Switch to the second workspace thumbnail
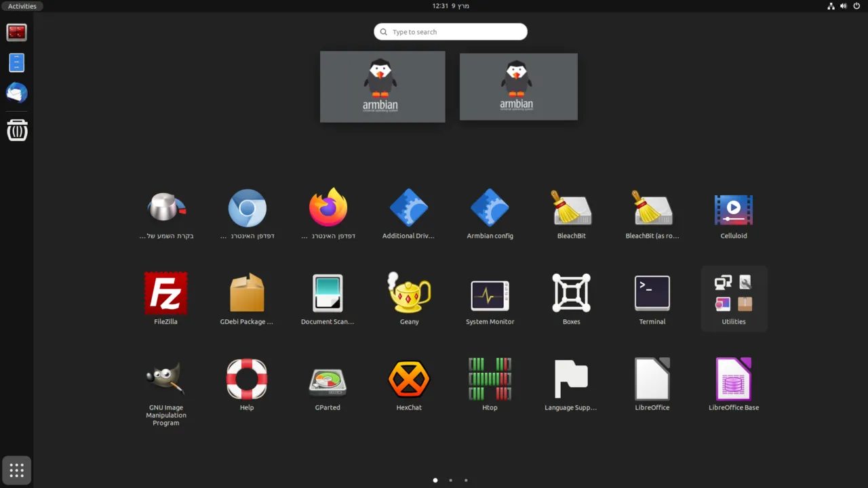 coord(518,86)
